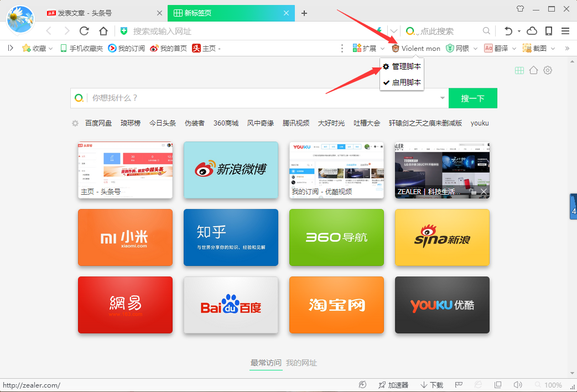Switch to grid view on new tab page
577x392 pixels.
pyautogui.click(x=519, y=70)
